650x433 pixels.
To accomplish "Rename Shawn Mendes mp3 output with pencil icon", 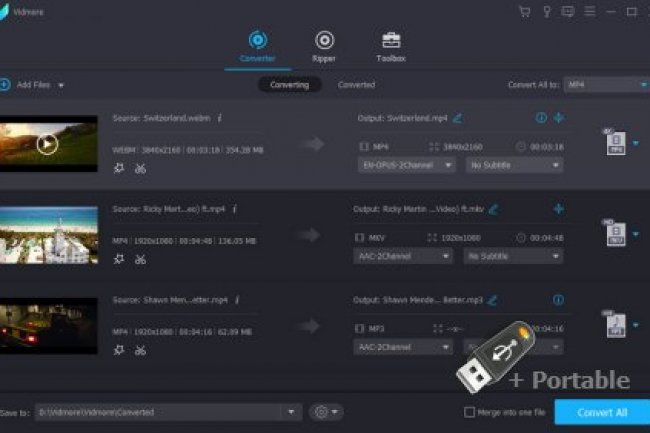I will coord(492,300).
